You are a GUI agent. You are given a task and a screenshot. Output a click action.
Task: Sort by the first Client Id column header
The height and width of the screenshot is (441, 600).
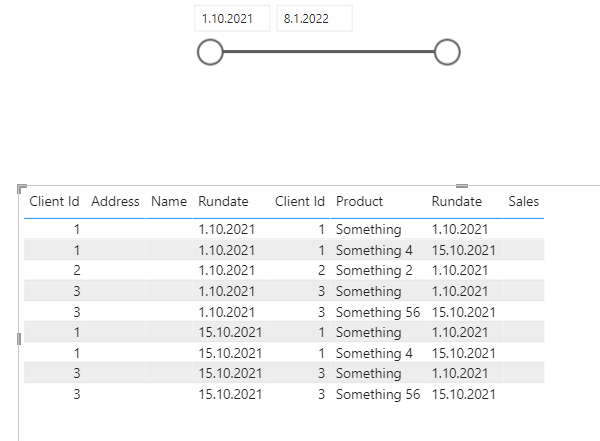coord(54,201)
